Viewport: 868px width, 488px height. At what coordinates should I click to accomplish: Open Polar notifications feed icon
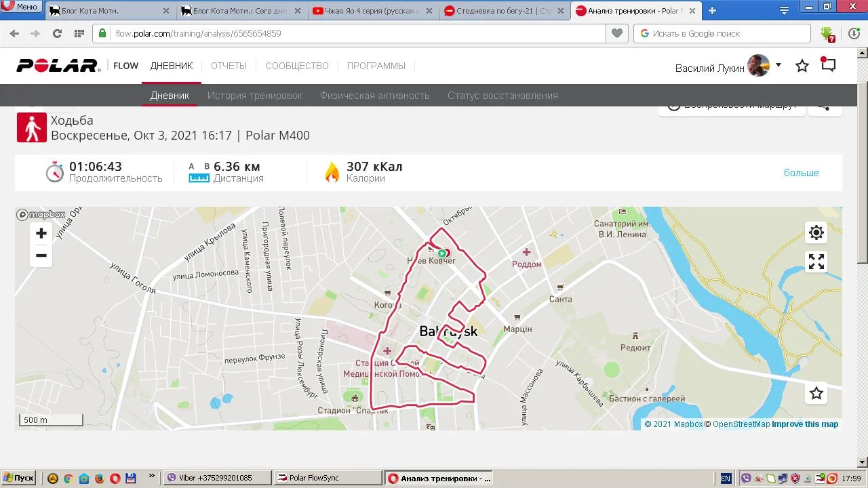click(x=828, y=64)
